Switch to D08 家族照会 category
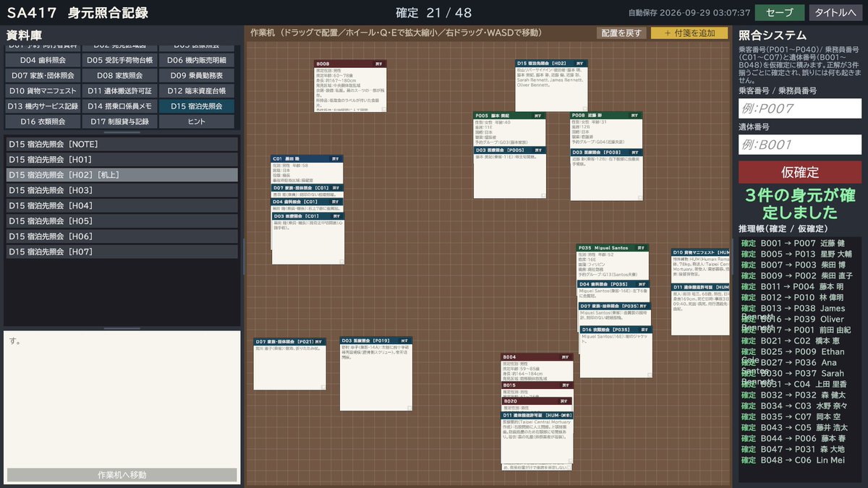Viewport: 868px width, 488px height. click(119, 76)
